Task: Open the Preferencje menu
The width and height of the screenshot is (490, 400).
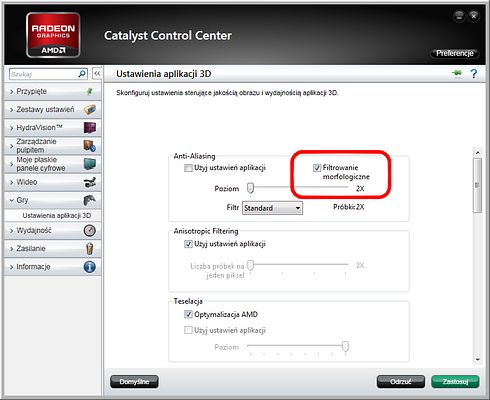Action: click(455, 53)
